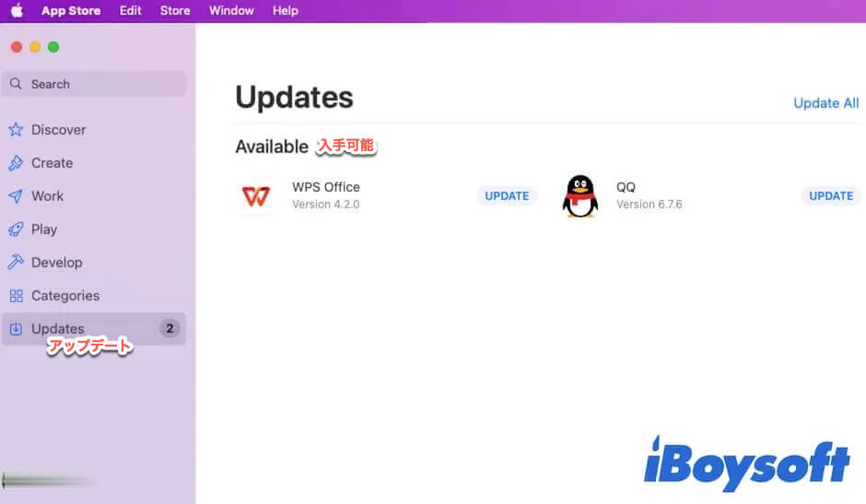Go to the Create section
The height and width of the screenshot is (504, 866).
click(52, 163)
